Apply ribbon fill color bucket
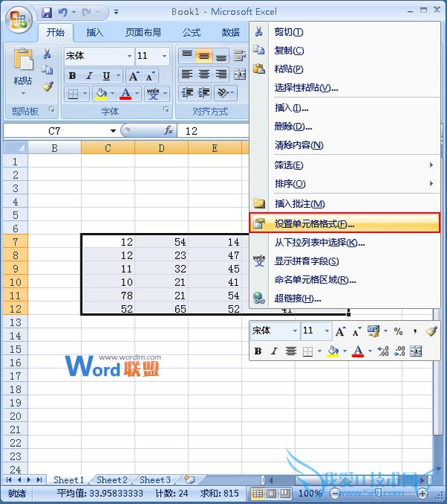447x504 pixels. click(101, 94)
